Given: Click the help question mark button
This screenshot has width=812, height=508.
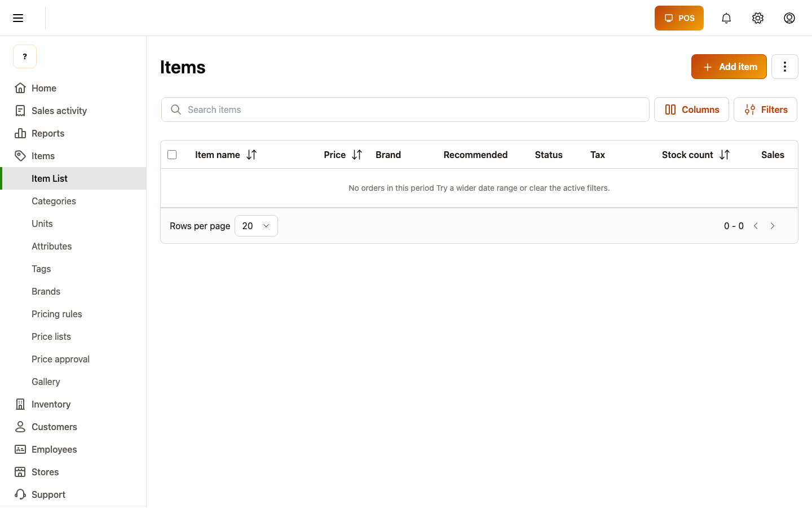Looking at the screenshot, I should 25,56.
